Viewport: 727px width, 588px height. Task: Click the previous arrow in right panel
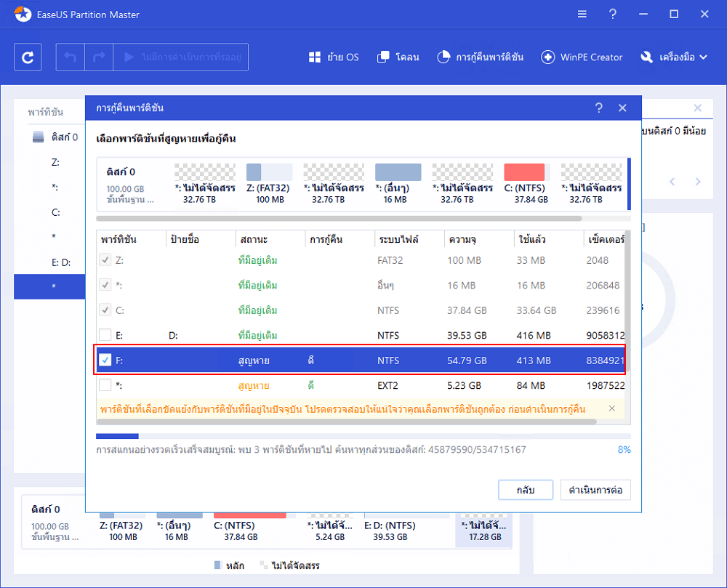(672, 182)
